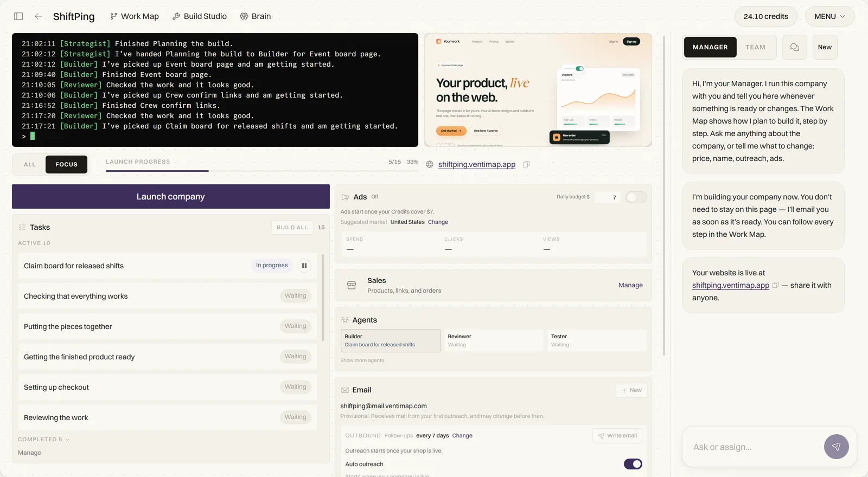Toggle the Ads on/off switch
The width and height of the screenshot is (868, 477).
(636, 197)
